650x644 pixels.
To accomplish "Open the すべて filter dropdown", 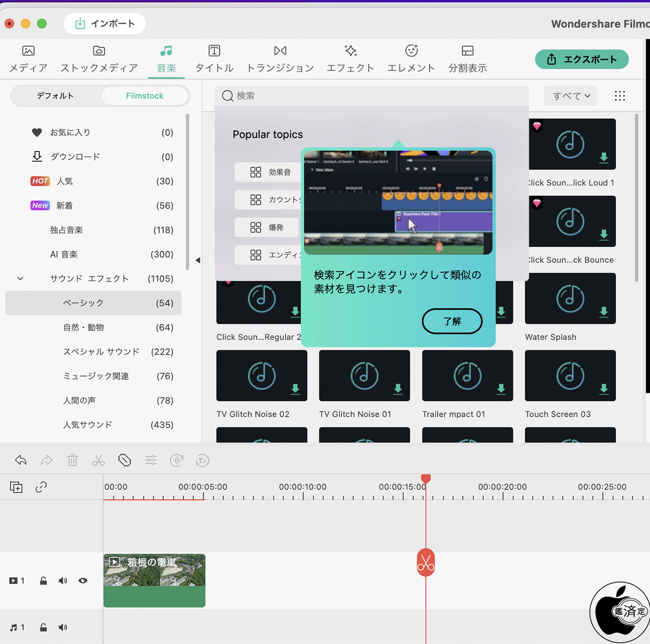I will coord(571,96).
